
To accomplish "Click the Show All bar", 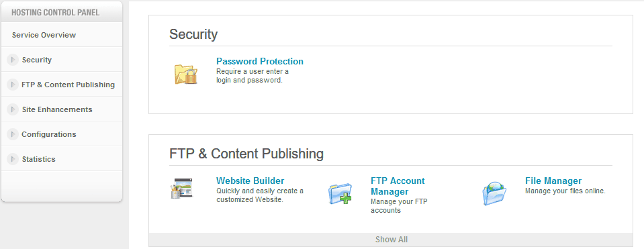I will point(391,240).
